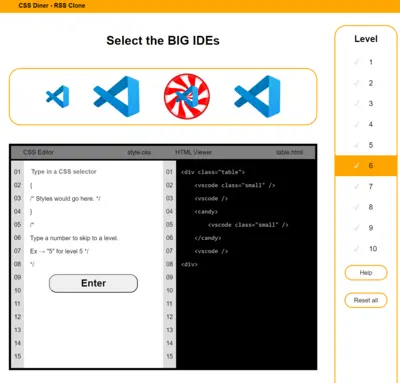Image resolution: width=400 pixels, height=383 pixels.
Task: Select the first large VS Code logo
Action: tap(116, 96)
